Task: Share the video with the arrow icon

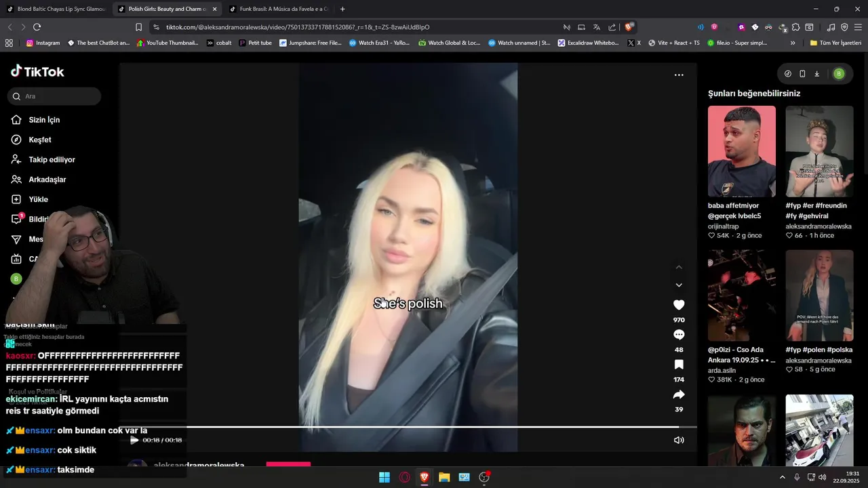Action: (x=679, y=394)
